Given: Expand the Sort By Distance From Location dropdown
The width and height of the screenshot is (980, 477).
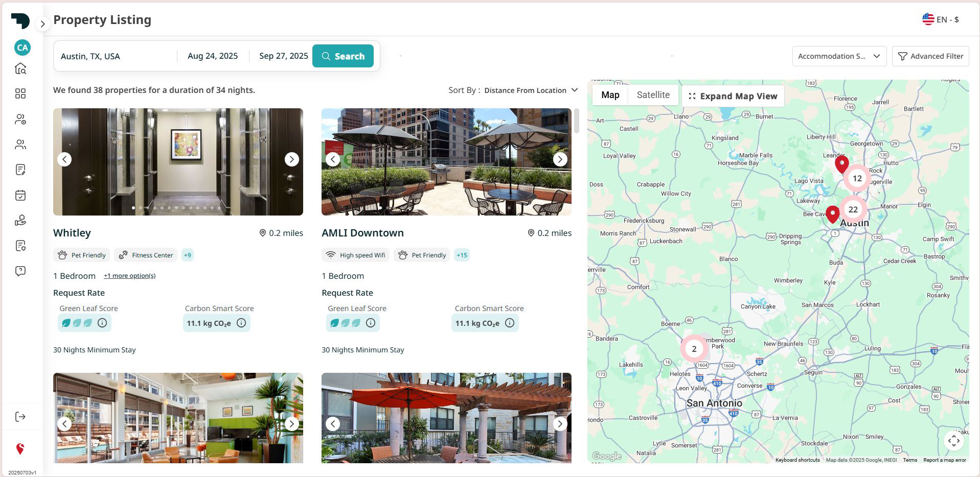Looking at the screenshot, I should pyautogui.click(x=531, y=90).
